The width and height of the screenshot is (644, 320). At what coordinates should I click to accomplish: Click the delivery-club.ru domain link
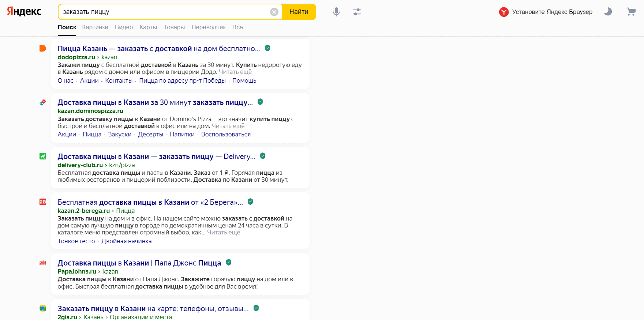pyautogui.click(x=80, y=165)
